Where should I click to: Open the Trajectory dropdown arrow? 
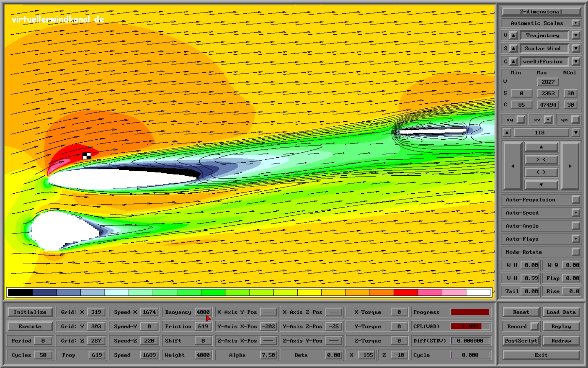pos(576,35)
